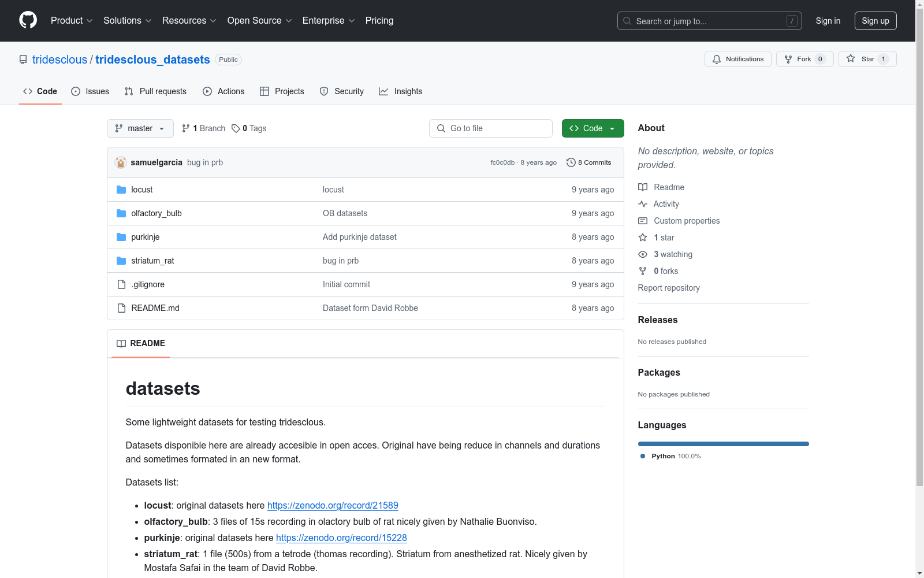Screen dimensions: 924x578
Task: Open the Releases heading link
Action: 658,320
